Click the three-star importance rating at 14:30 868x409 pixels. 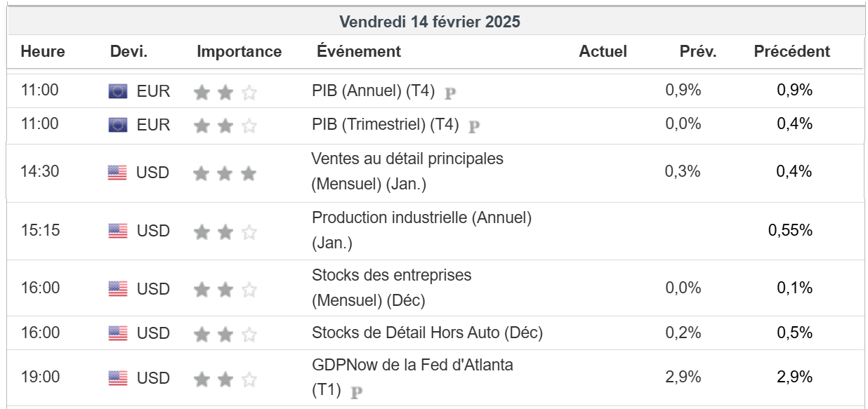(225, 173)
